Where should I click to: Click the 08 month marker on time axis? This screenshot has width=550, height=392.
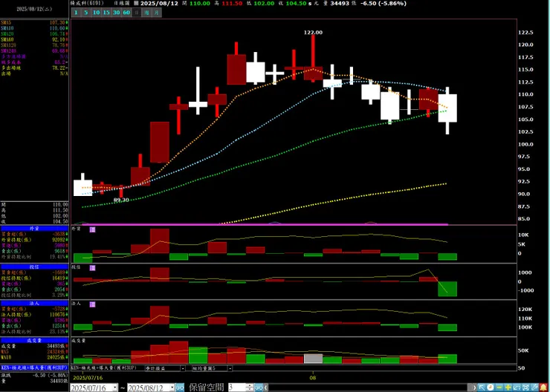coord(312,378)
